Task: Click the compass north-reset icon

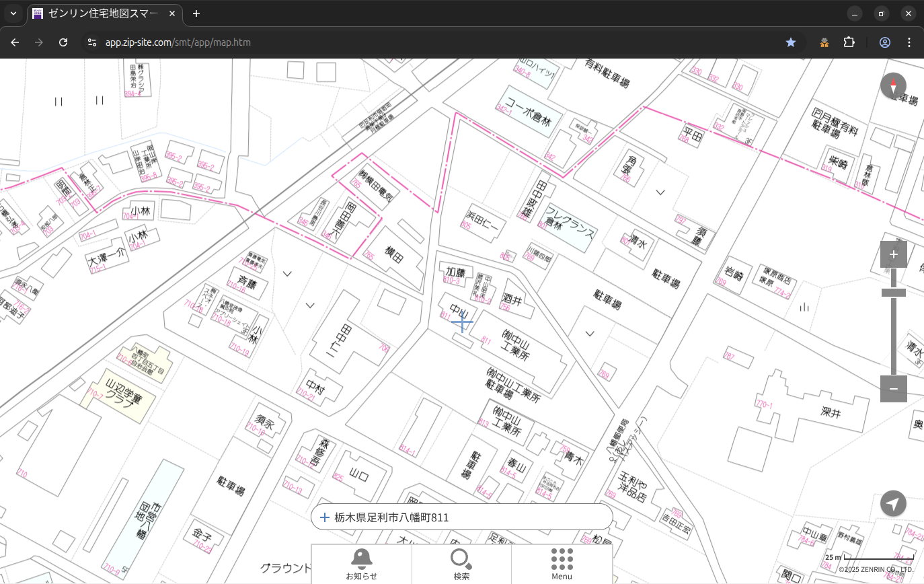Action: (x=893, y=86)
